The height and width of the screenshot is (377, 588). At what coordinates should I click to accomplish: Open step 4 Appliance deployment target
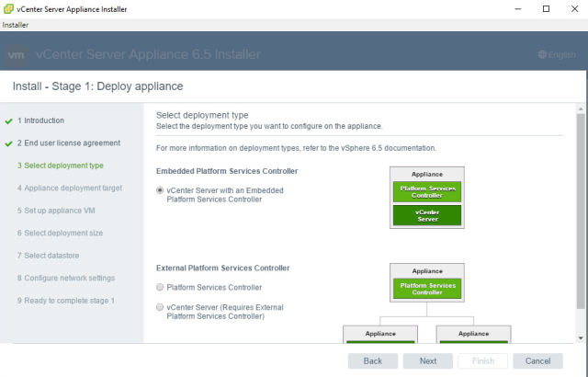[x=70, y=188]
